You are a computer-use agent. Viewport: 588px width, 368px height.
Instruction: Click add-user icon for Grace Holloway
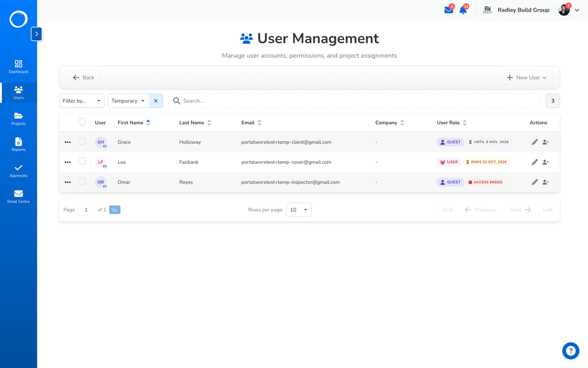tap(546, 142)
